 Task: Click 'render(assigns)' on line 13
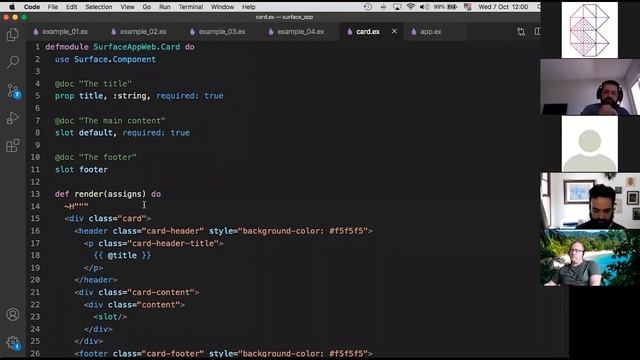click(x=110, y=194)
